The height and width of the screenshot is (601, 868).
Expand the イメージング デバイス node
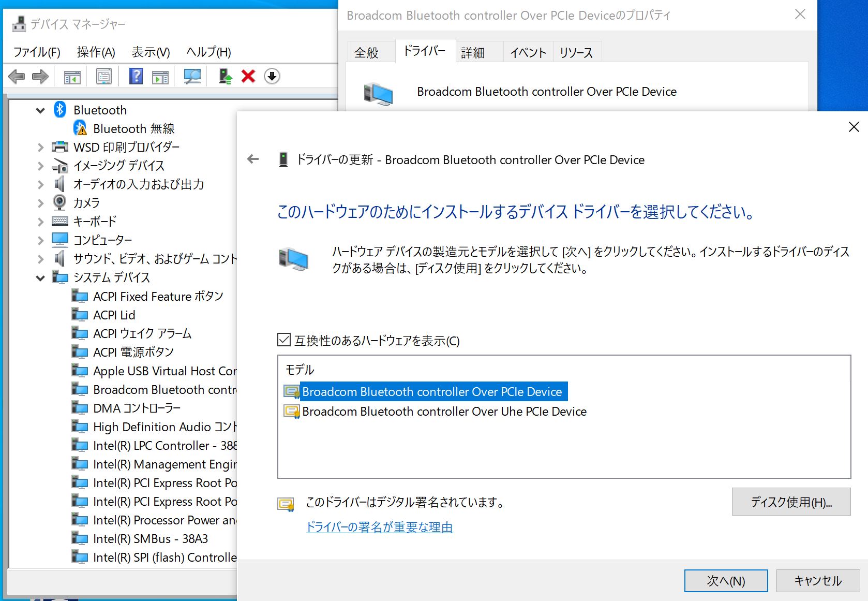point(40,166)
